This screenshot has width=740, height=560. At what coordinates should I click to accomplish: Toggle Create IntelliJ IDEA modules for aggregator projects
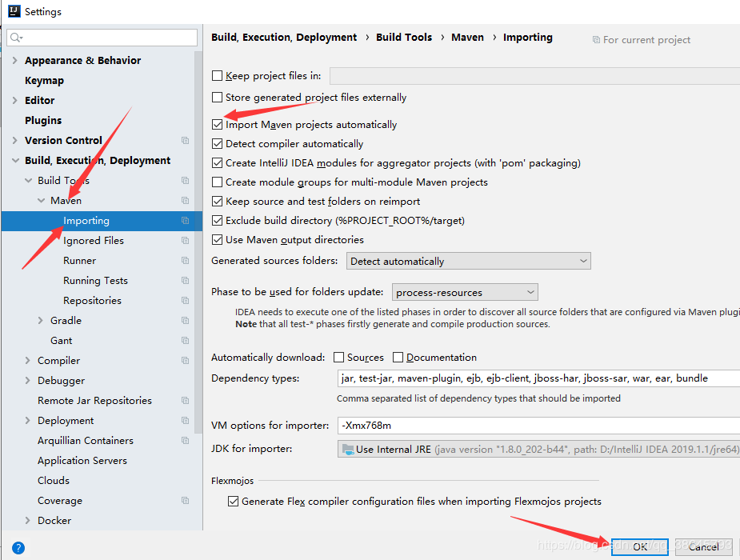tap(217, 162)
